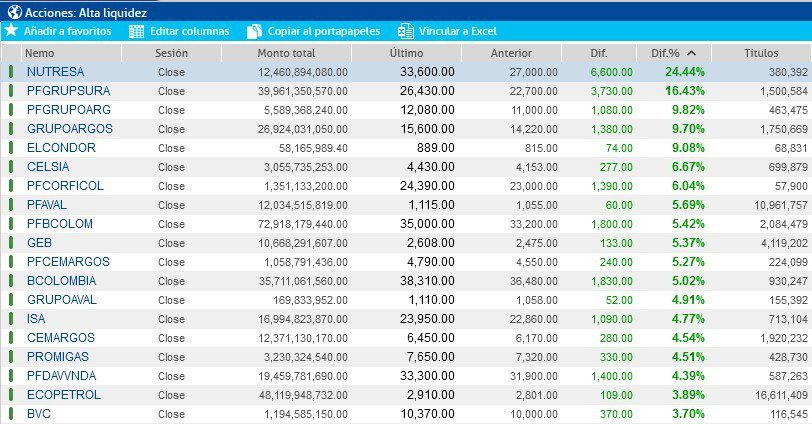Sort by the Dif. column header
Image resolution: width=812 pixels, height=424 pixels.
tap(599, 53)
